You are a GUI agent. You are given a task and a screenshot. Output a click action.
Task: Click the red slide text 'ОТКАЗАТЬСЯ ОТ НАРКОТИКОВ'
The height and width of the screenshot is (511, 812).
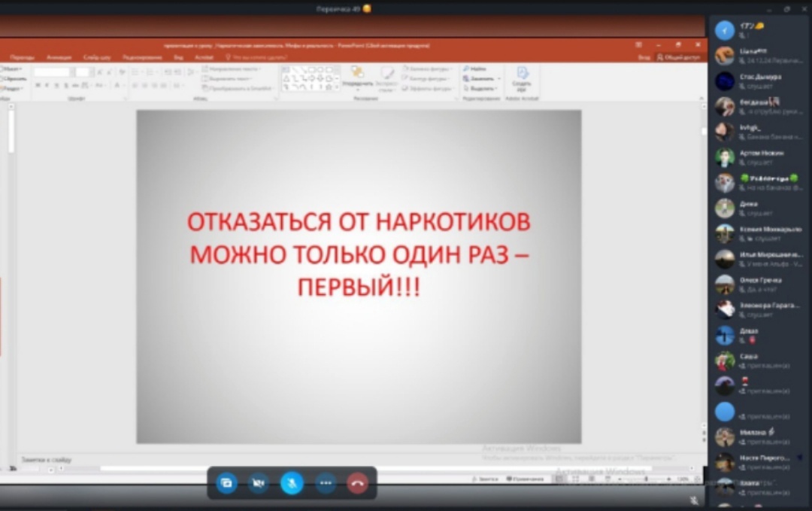pos(359,222)
